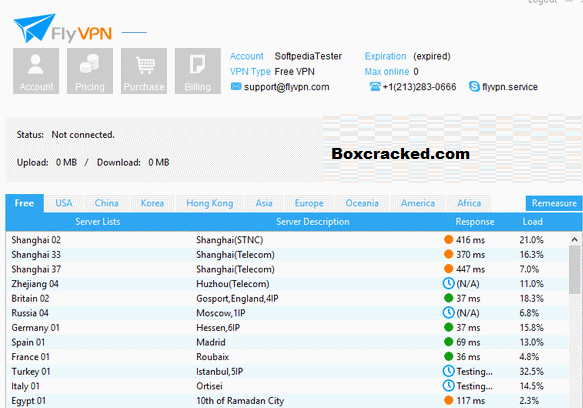Click the Not connected status text
The image size is (583, 408).
(83, 135)
